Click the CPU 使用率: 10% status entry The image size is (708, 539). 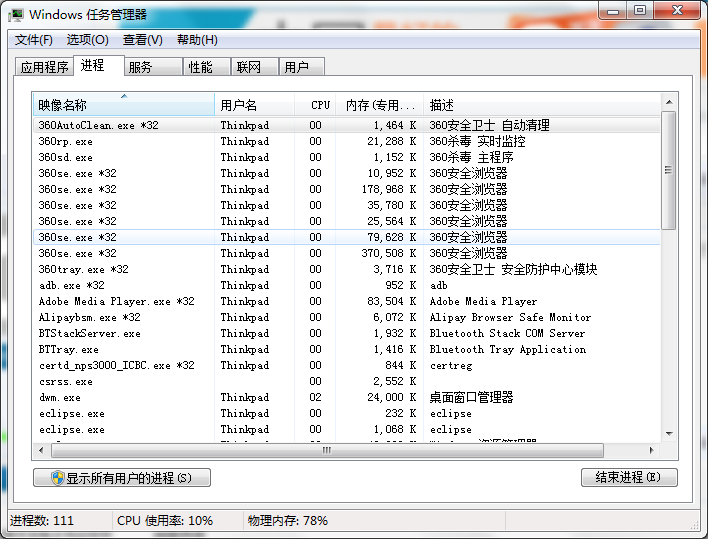click(x=165, y=520)
